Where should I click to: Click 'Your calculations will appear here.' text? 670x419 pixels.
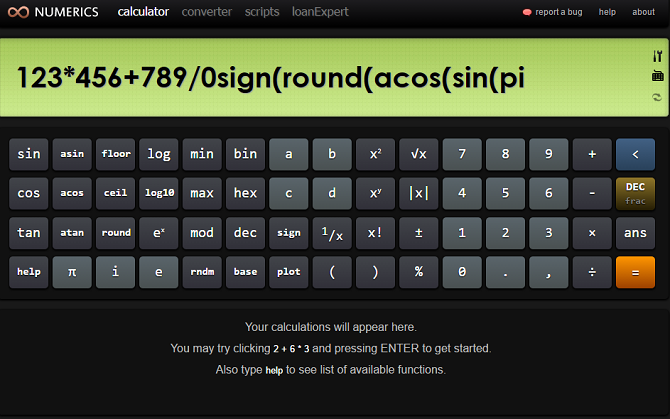331,327
